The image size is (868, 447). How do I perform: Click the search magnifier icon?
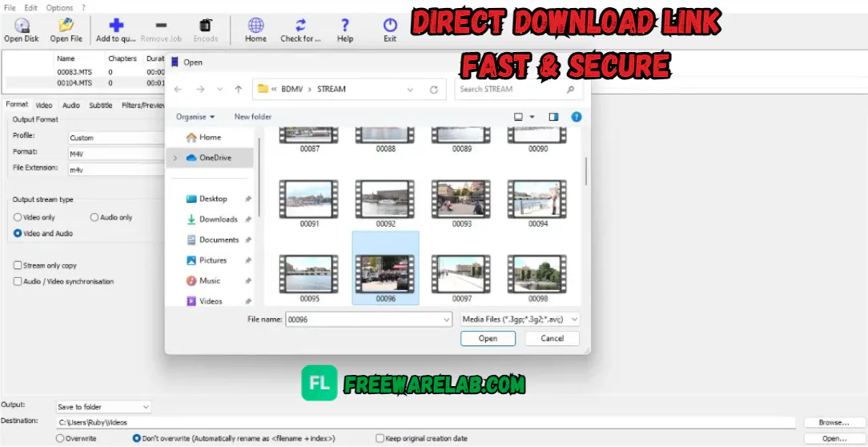571,89
